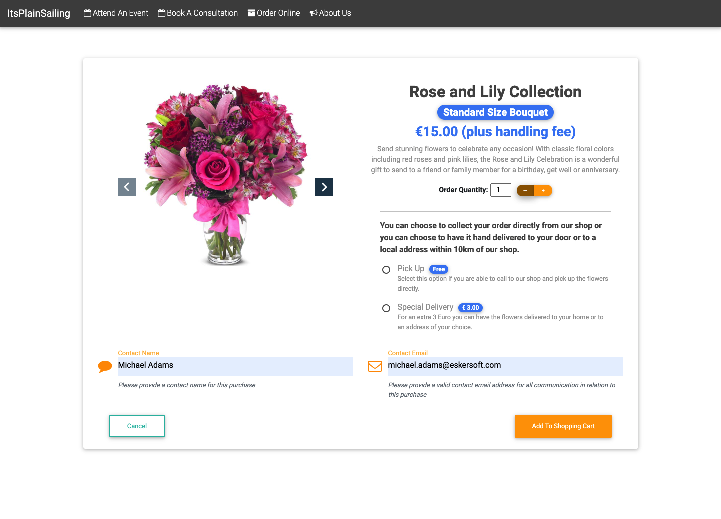Screen dimensions: 721x519
Task: Click into the Order Quantity field
Action: (500, 190)
